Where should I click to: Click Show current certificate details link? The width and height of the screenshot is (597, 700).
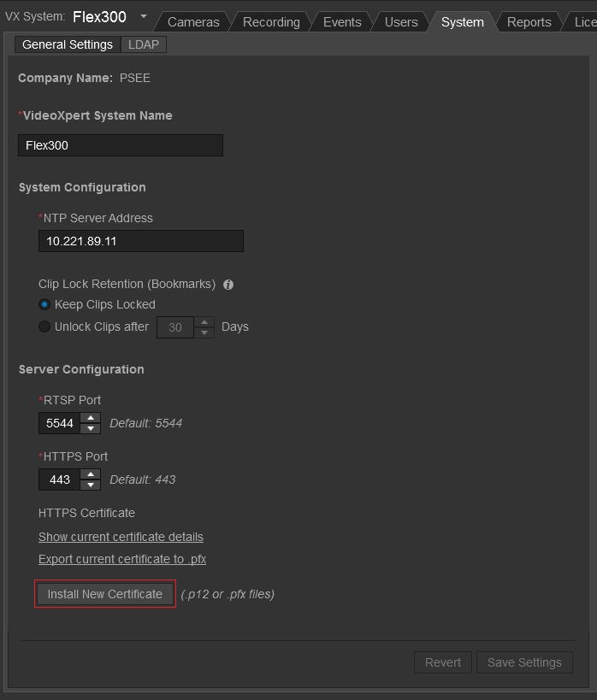[x=121, y=537]
